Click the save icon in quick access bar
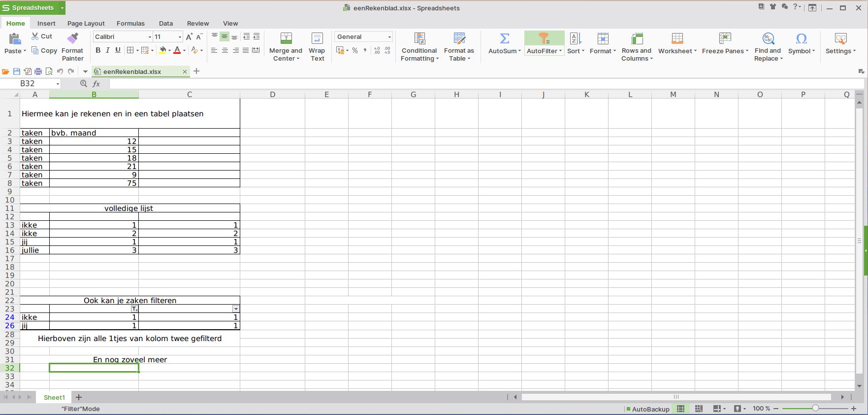The width and height of the screenshot is (868, 415). [17, 71]
